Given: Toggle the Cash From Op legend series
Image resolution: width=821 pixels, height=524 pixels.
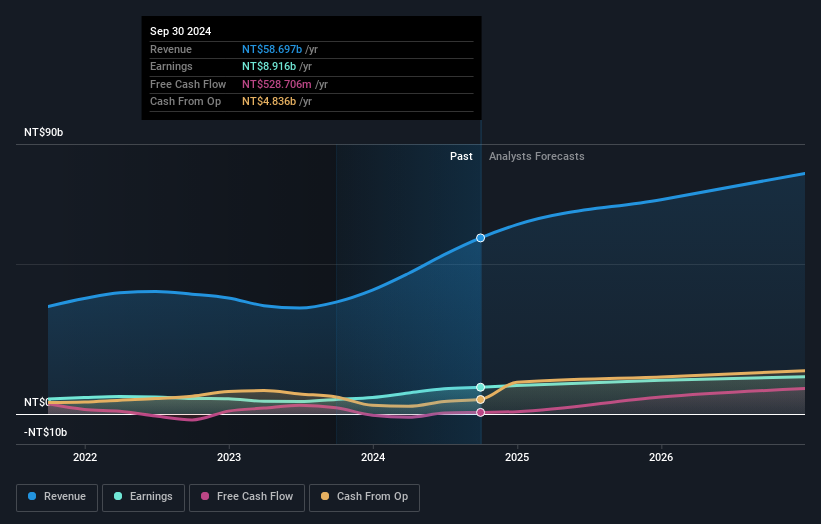Looking at the screenshot, I should click(364, 497).
